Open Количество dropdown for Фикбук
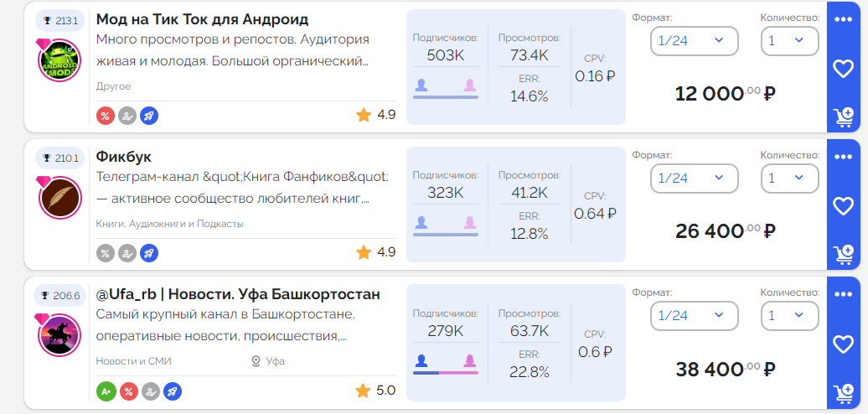This screenshot has width=868, height=414. 789,179
